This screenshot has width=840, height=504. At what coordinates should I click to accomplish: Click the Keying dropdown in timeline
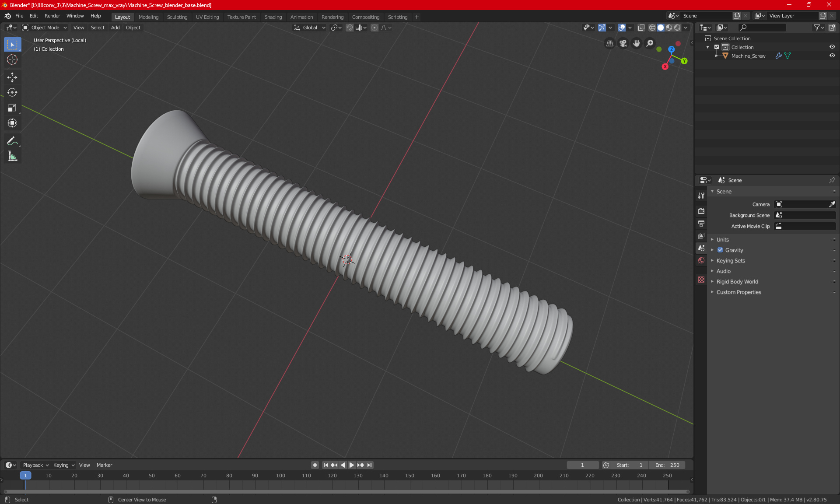point(63,465)
